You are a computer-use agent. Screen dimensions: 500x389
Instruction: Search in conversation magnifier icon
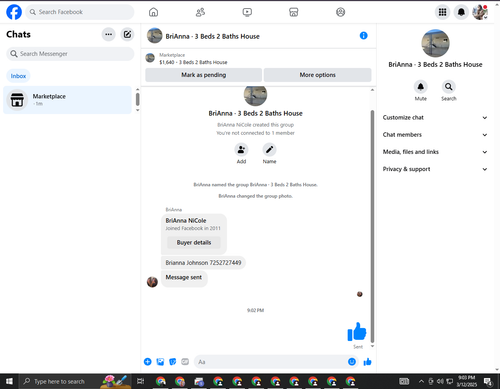(449, 87)
